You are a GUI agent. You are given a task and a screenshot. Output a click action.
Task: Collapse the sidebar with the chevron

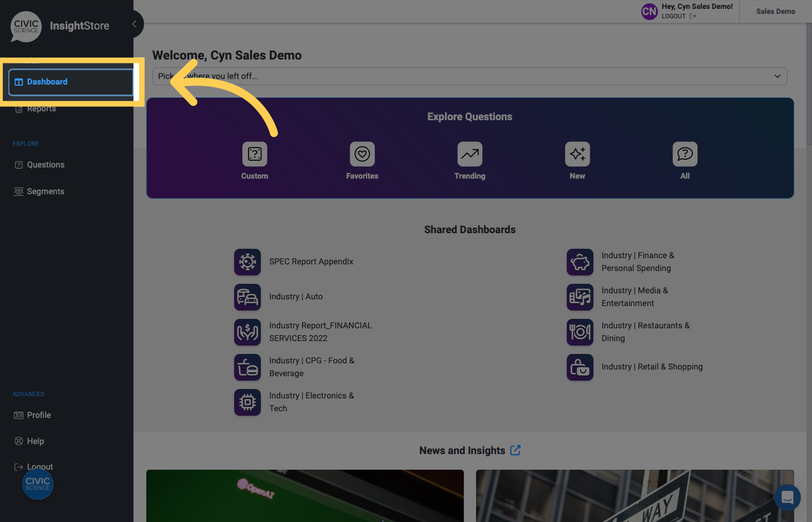click(x=134, y=24)
